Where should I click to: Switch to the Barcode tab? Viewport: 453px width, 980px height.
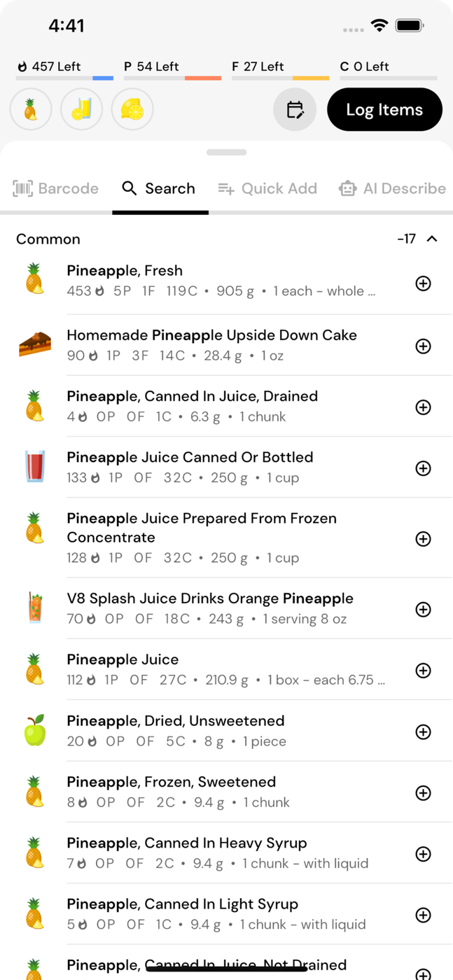coord(55,188)
